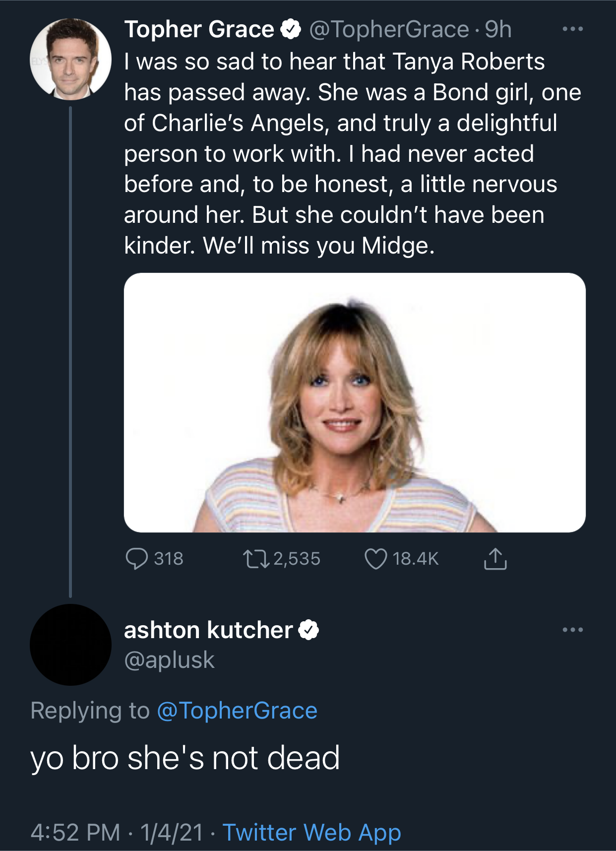Viewport: 616px width, 851px height.
Task: Click Topher Grace's verified badge
Action: coord(291,29)
